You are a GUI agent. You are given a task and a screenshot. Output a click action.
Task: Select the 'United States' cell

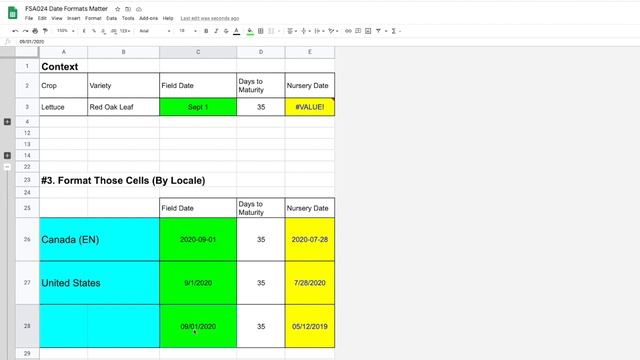99,283
